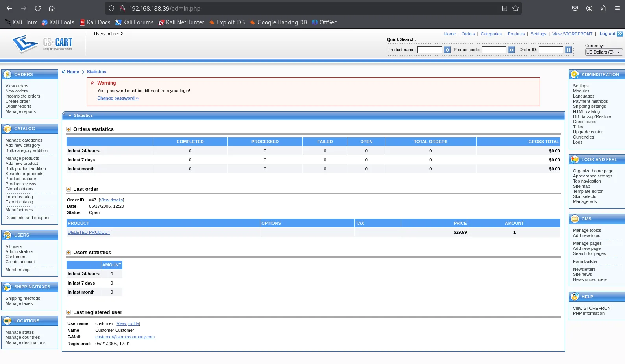Click the Catalog panel icon

[x=7, y=129]
